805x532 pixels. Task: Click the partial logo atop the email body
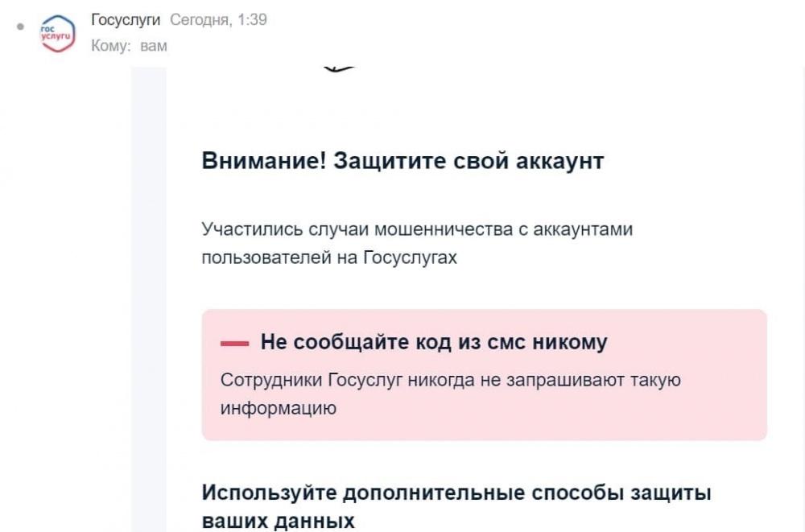pos(339,69)
